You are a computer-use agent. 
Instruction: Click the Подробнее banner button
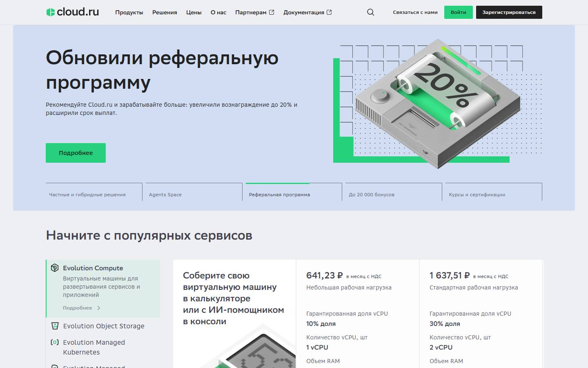pos(76,153)
